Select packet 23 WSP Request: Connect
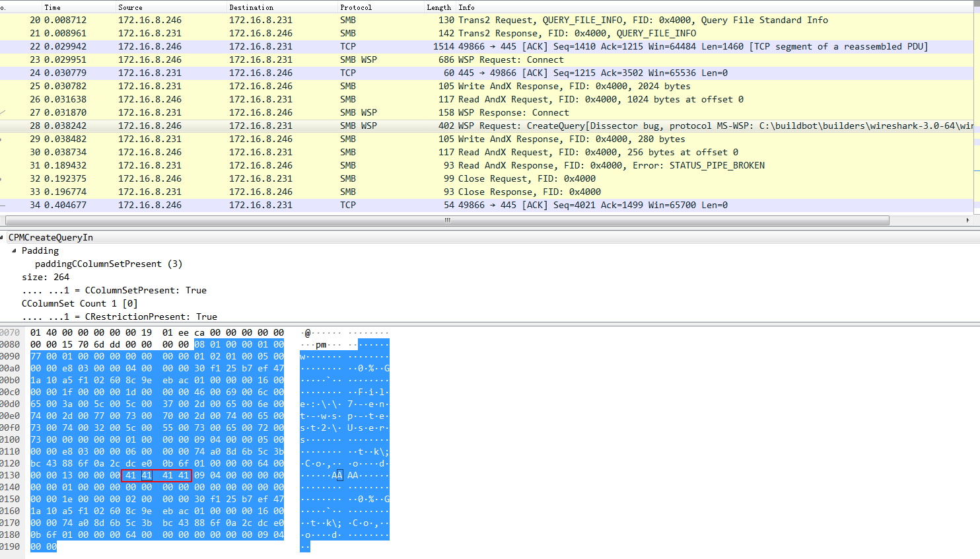Viewport: 980px width, 559px height. tap(487, 59)
